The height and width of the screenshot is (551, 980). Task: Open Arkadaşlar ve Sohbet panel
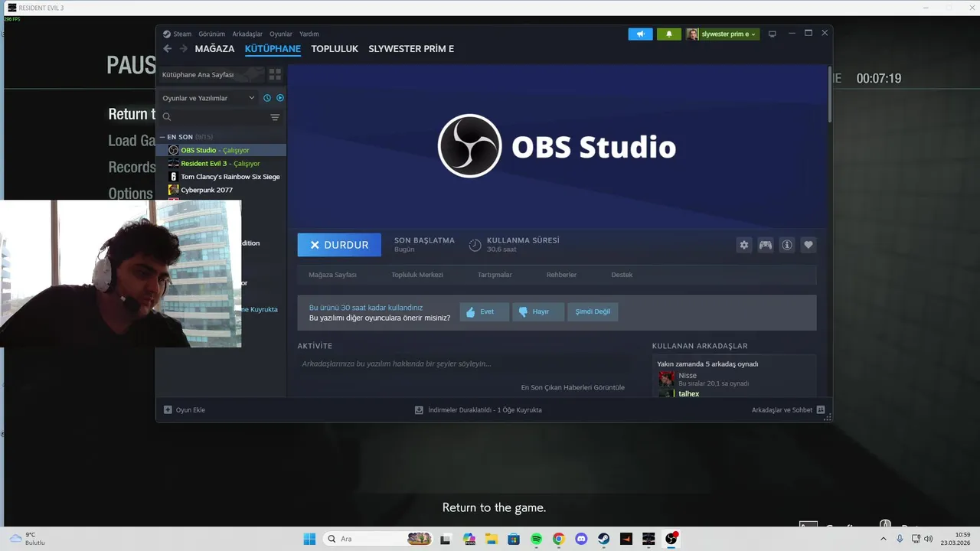788,409
